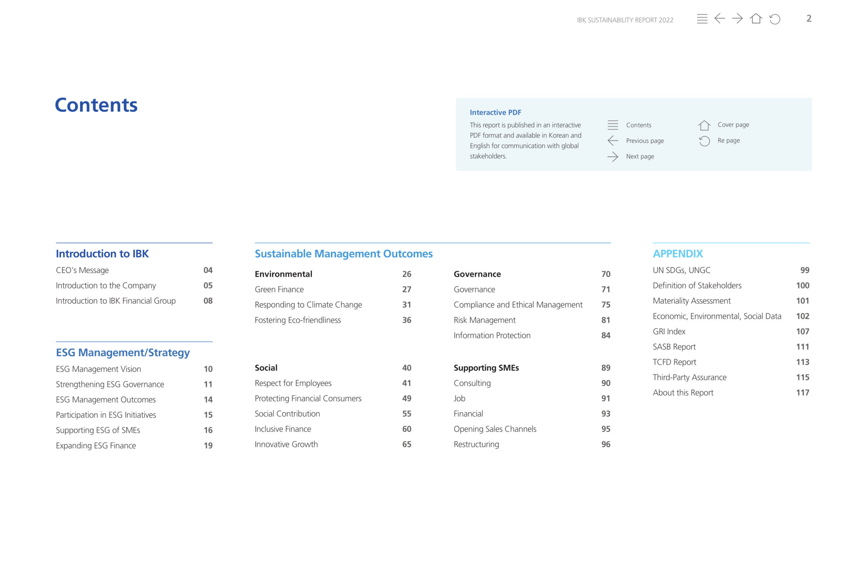The width and height of the screenshot is (868, 588).
Task: Click the home icon beside Cover page legend
Action: [x=704, y=126]
